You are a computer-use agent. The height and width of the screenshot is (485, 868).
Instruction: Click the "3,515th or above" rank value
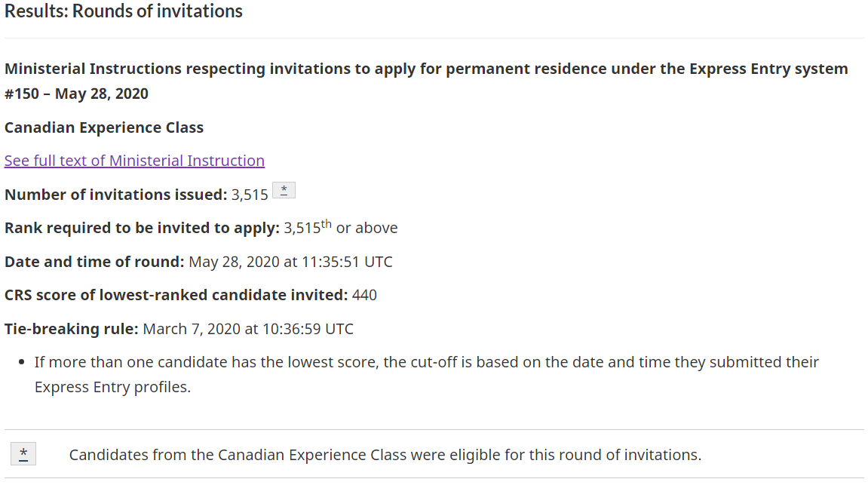click(340, 228)
